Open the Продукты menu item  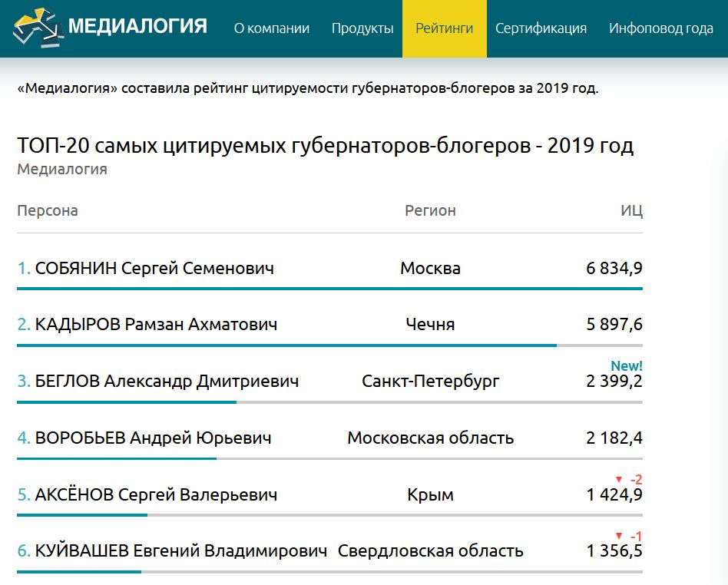point(362,28)
